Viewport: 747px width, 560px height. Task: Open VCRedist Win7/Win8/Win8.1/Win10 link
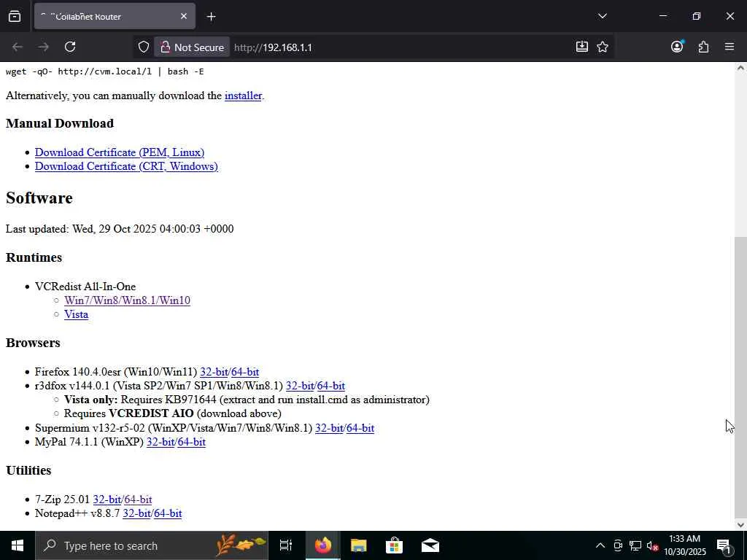coord(127,300)
